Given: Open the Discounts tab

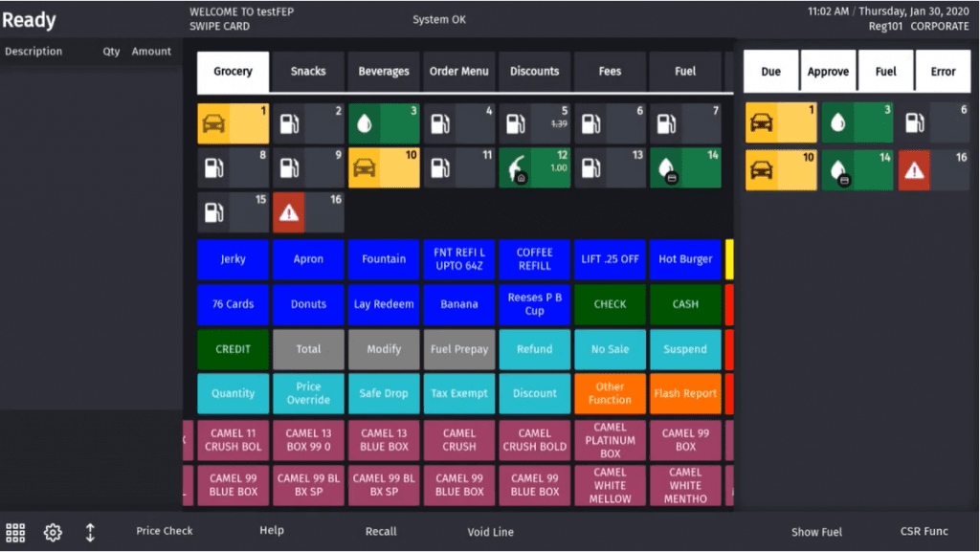Looking at the screenshot, I should click(x=534, y=71).
